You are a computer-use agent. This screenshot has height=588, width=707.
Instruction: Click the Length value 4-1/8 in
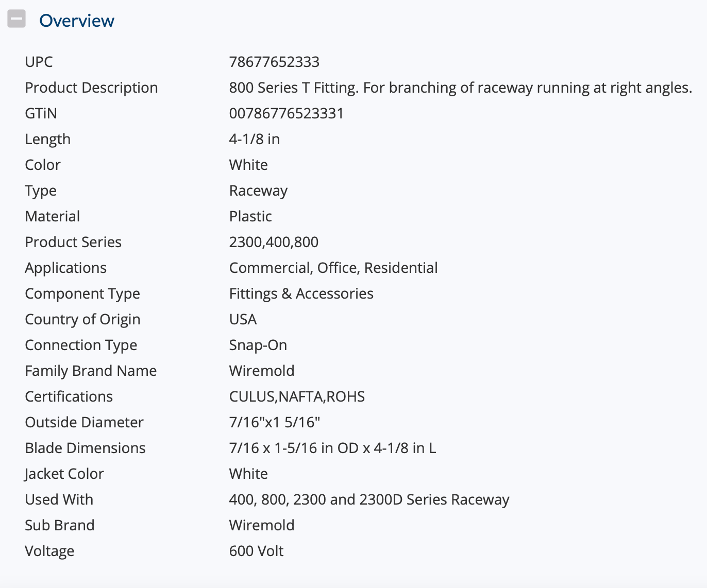255,139
